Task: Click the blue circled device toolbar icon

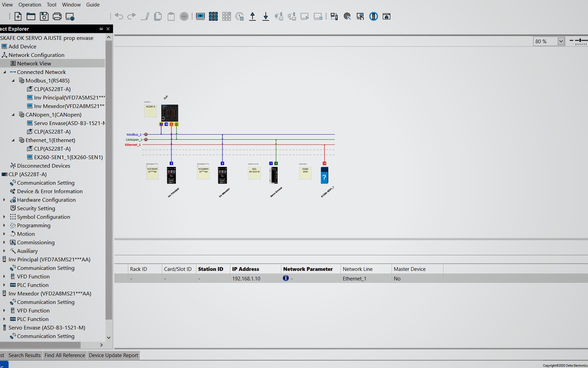Action: (x=373, y=16)
